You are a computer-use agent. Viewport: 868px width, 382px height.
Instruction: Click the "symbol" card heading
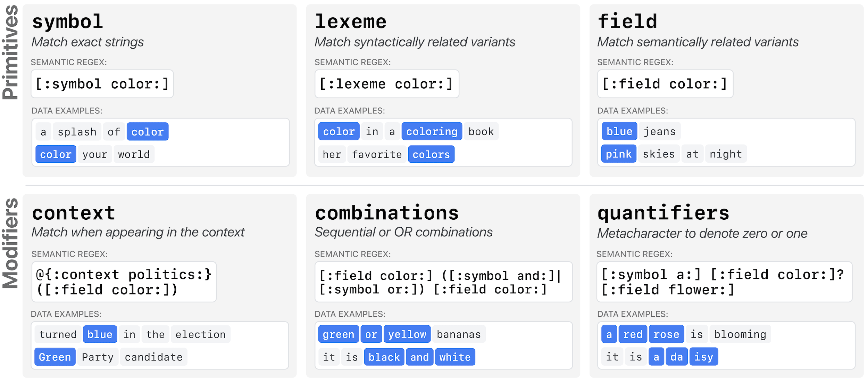pyautogui.click(x=68, y=22)
